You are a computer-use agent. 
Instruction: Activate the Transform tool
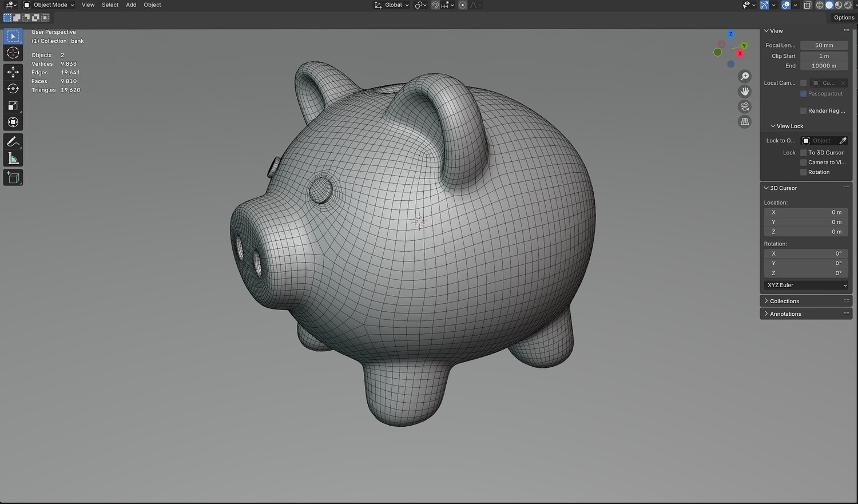click(x=13, y=122)
